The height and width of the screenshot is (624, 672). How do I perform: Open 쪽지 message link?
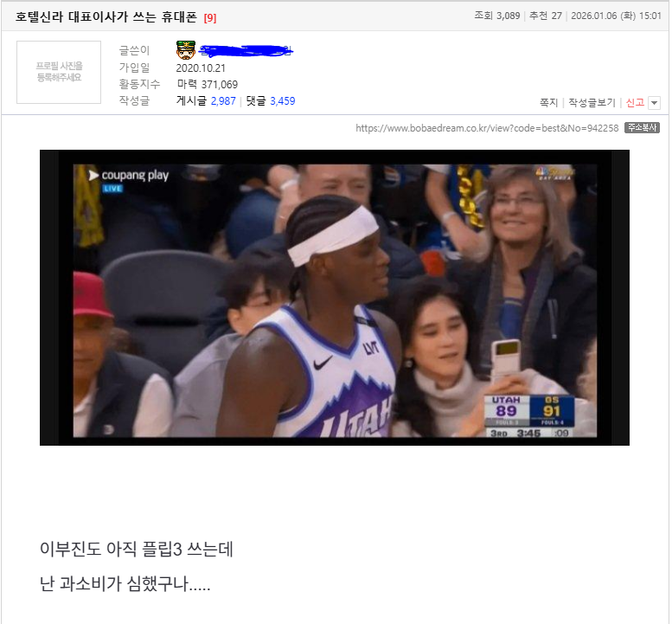point(548,103)
